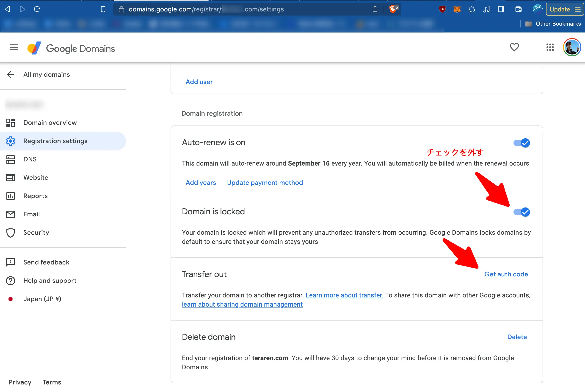
Task: Click the back arrow to All my domains
Action: (x=11, y=74)
